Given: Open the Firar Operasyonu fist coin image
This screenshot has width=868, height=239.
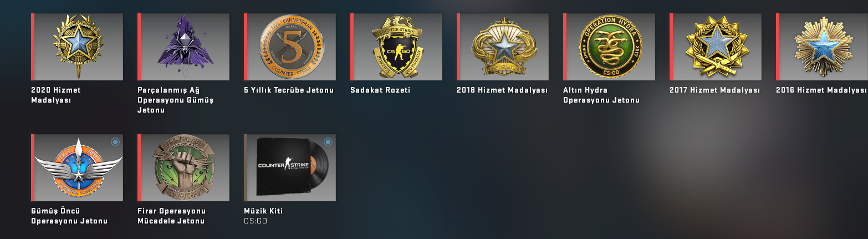Looking at the screenshot, I should (x=183, y=167).
